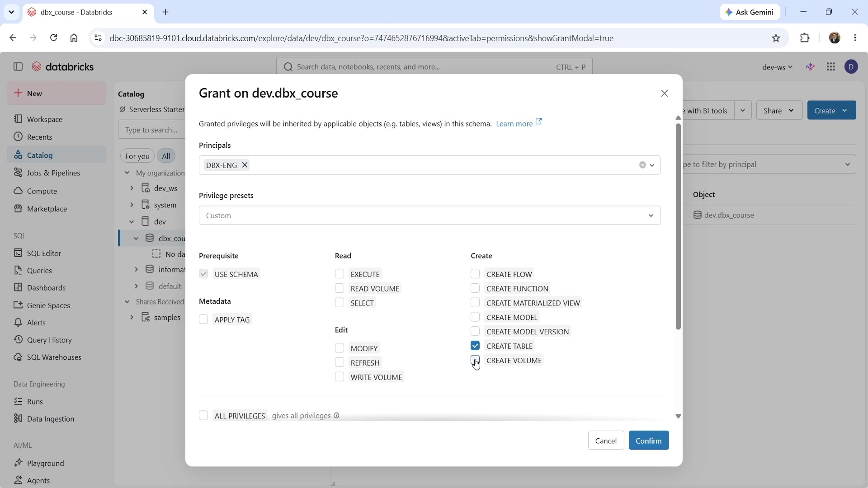This screenshot has width=868, height=488.
Task: Click the New button
Action: [57, 93]
